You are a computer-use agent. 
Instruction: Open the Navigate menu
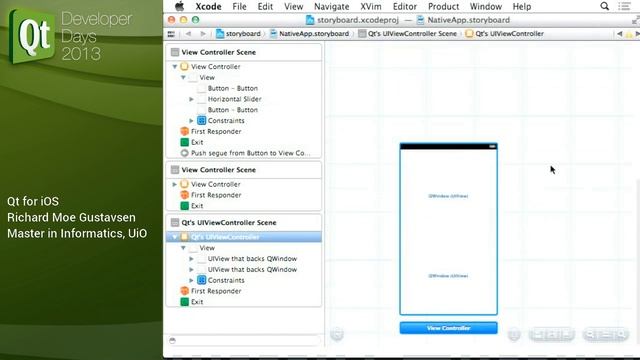(331, 7)
